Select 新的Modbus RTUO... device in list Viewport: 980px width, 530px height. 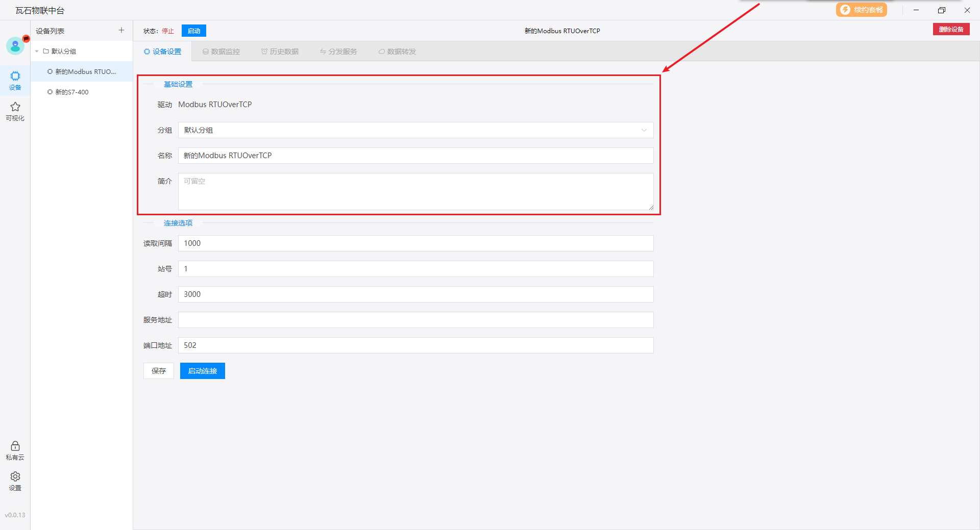[85, 72]
